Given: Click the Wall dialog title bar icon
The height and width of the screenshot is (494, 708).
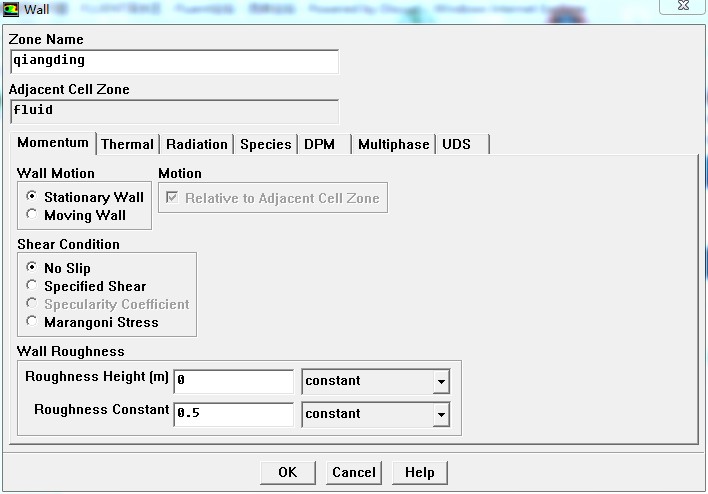Looking at the screenshot, I should click(11, 9).
